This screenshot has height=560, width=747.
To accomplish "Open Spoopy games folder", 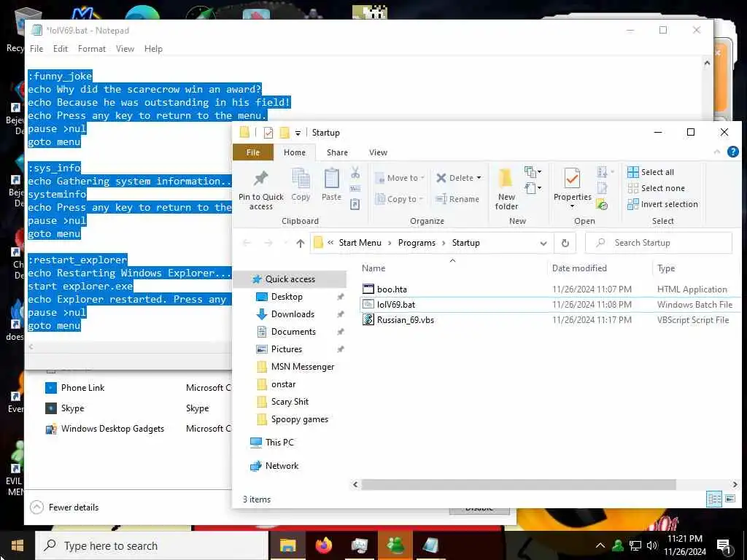I will [299, 419].
